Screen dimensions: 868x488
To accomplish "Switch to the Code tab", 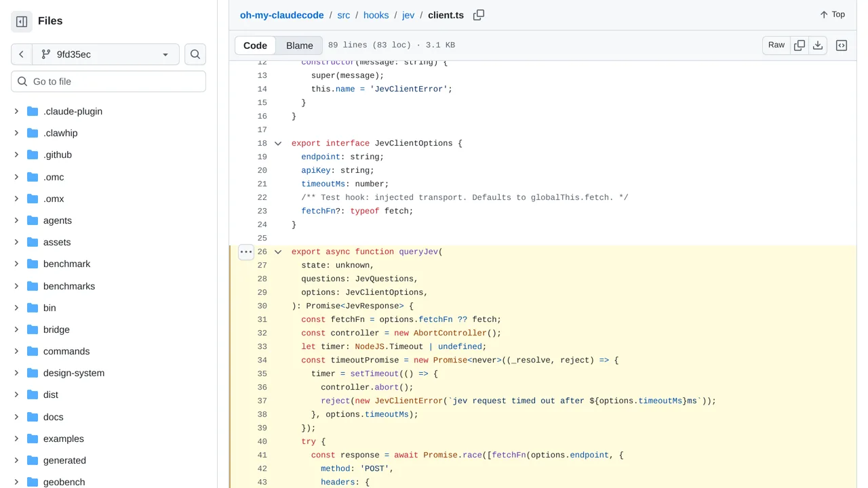I will tap(255, 45).
